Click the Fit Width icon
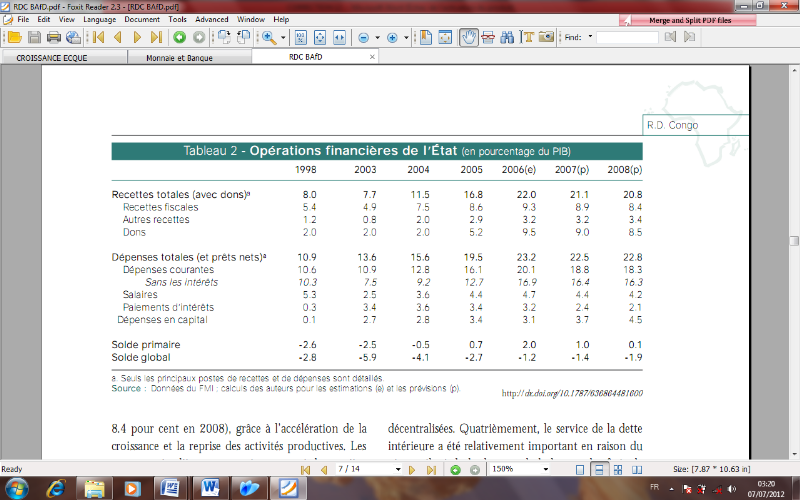 click(339, 37)
